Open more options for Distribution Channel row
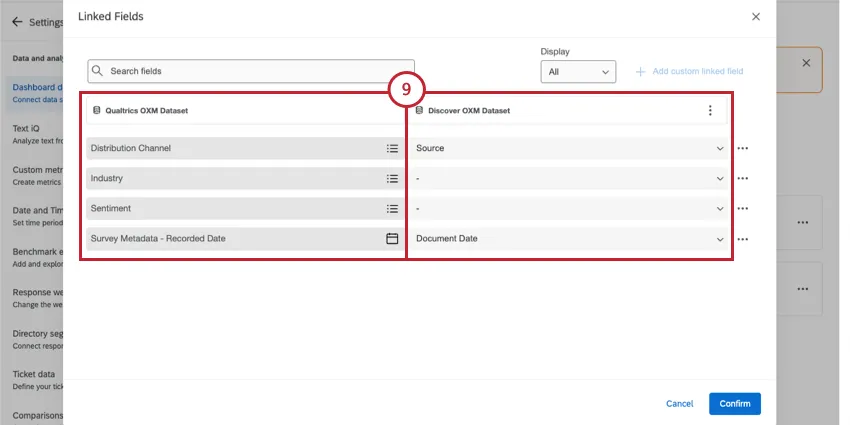 tap(743, 149)
